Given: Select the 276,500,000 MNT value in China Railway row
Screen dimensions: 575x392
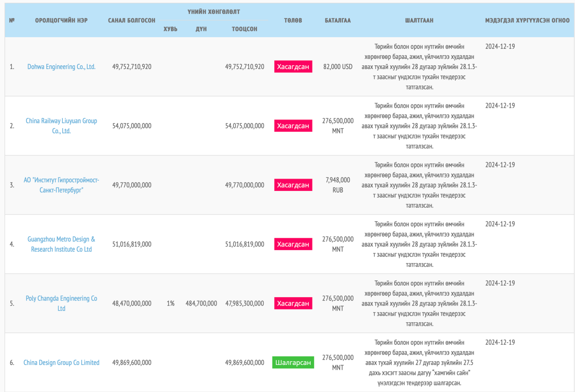Looking at the screenshot, I should pyautogui.click(x=338, y=126).
